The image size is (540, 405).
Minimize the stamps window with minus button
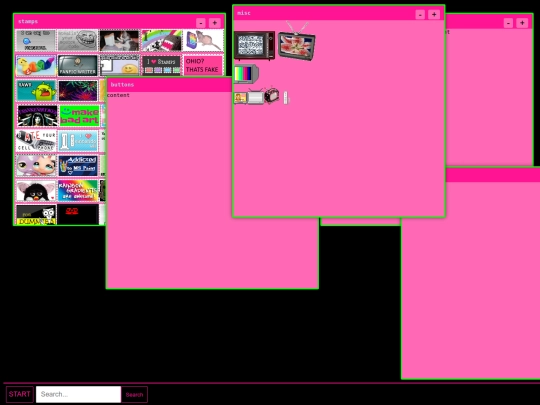click(201, 23)
